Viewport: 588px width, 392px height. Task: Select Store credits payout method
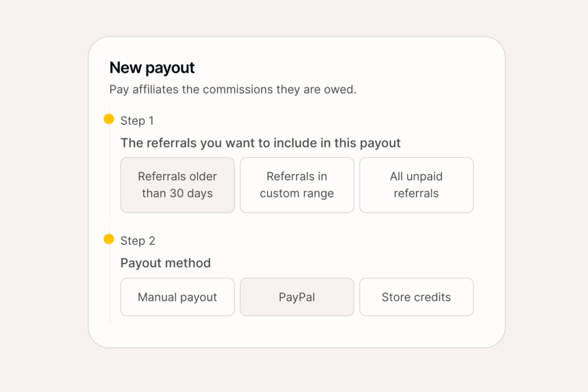[416, 297]
